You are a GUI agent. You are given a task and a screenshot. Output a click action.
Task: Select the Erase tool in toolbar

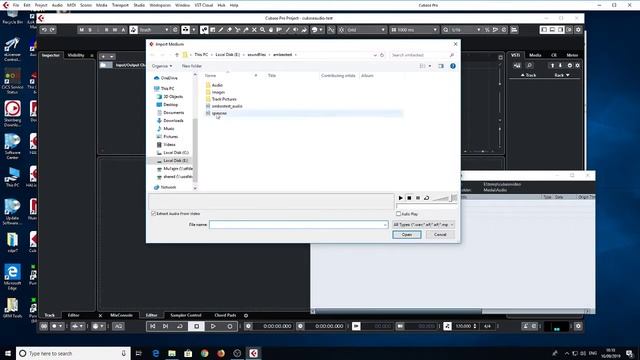coord(229,30)
